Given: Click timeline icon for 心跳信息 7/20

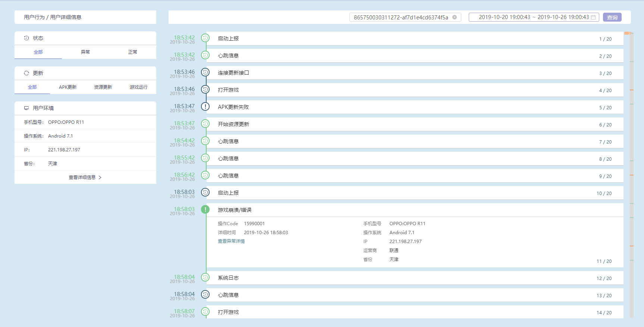Looking at the screenshot, I should [x=205, y=141].
